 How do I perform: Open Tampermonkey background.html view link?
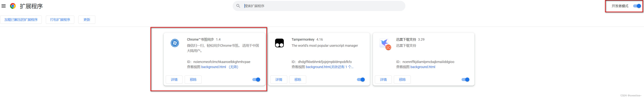pyautogui.click(x=330, y=67)
